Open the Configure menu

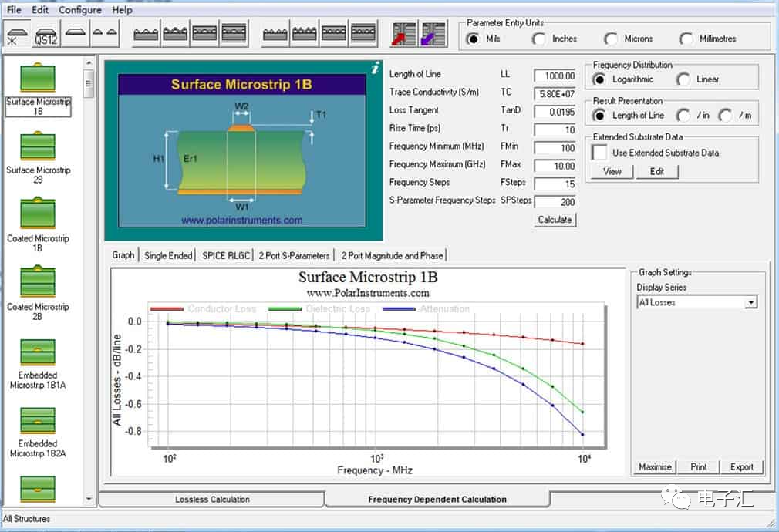click(80, 10)
